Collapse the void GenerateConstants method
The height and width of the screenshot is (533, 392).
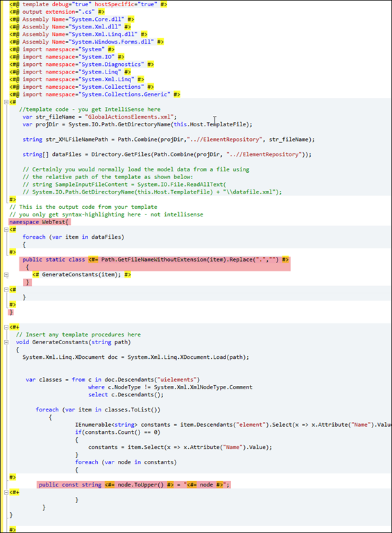tap(6, 342)
